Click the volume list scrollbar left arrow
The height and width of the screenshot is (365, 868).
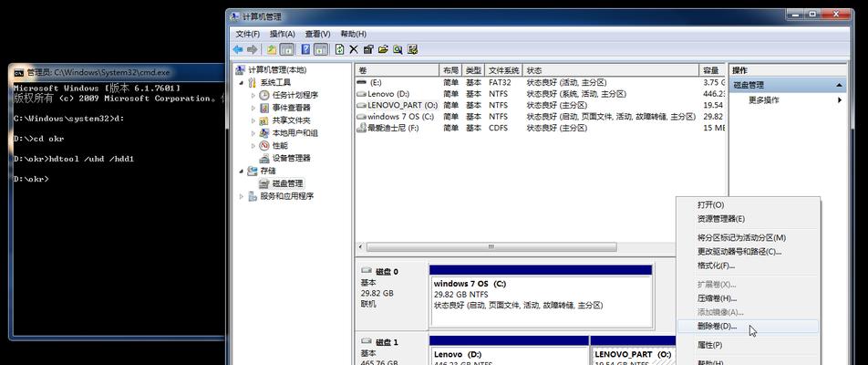pyautogui.click(x=360, y=247)
